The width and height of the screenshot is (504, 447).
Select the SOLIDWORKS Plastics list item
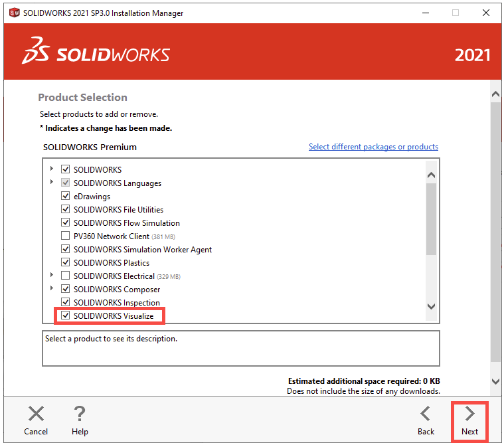tap(111, 263)
